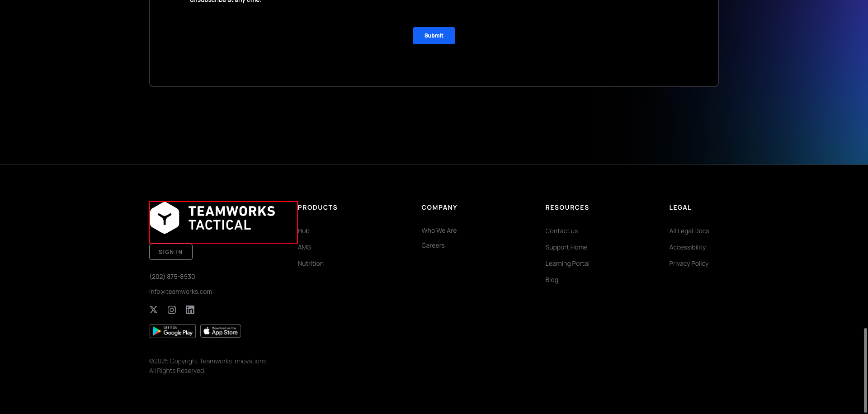The height and width of the screenshot is (414, 868).
Task: Click the Teamworks Tactical logo
Action: (x=223, y=222)
